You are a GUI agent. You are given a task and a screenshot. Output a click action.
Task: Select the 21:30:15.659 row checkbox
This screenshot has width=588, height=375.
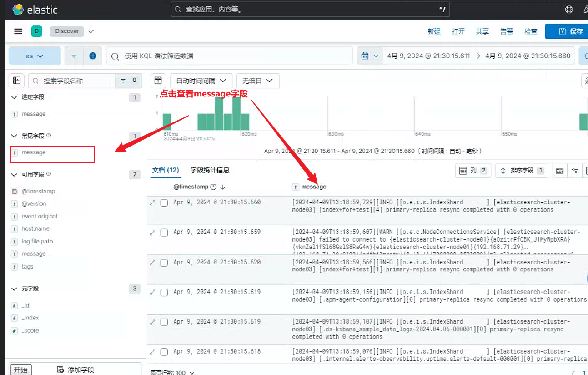[164, 233]
